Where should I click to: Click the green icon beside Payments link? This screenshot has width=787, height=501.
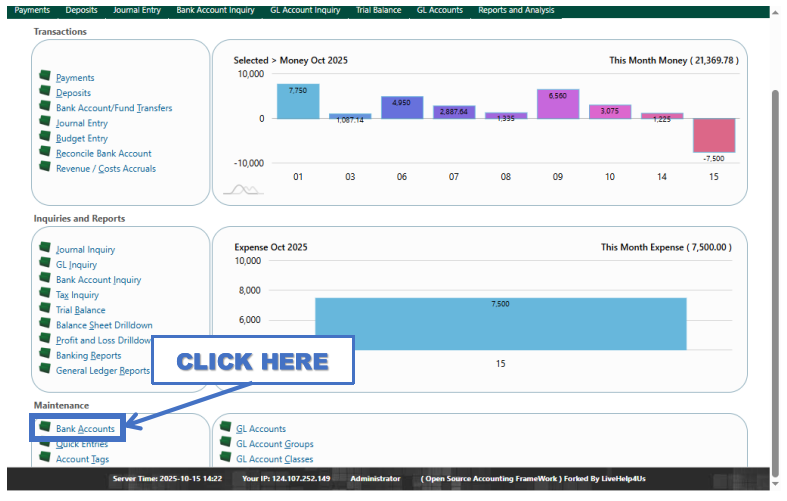click(45, 76)
